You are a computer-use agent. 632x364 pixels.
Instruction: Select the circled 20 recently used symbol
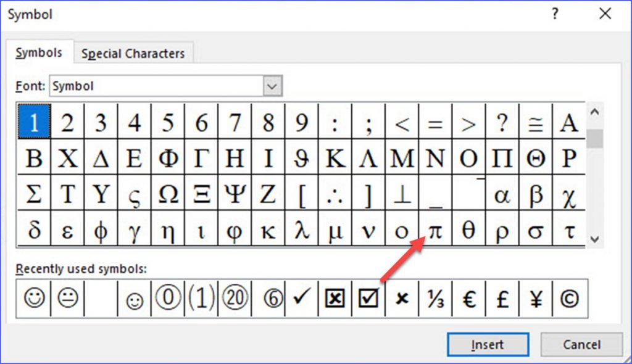click(235, 299)
